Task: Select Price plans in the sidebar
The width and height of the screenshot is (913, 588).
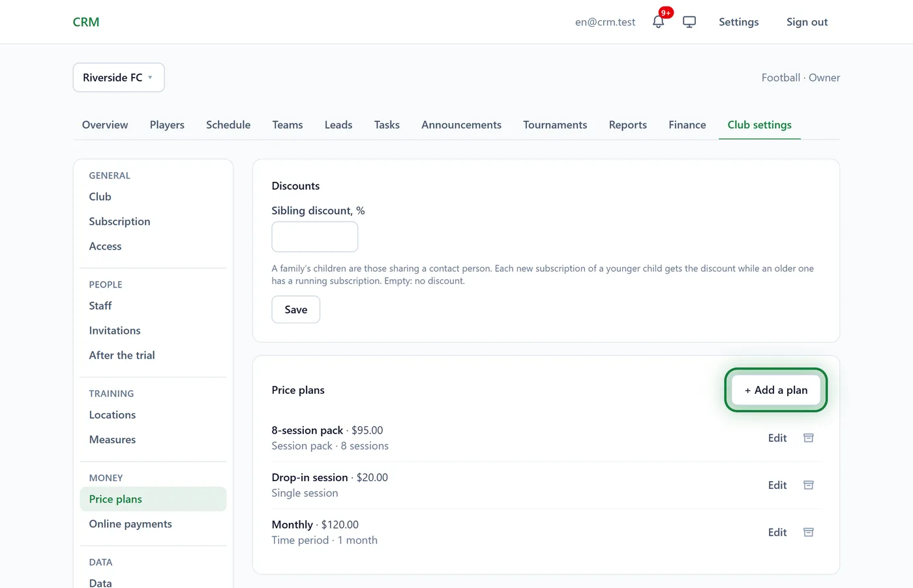Action: 153,499
